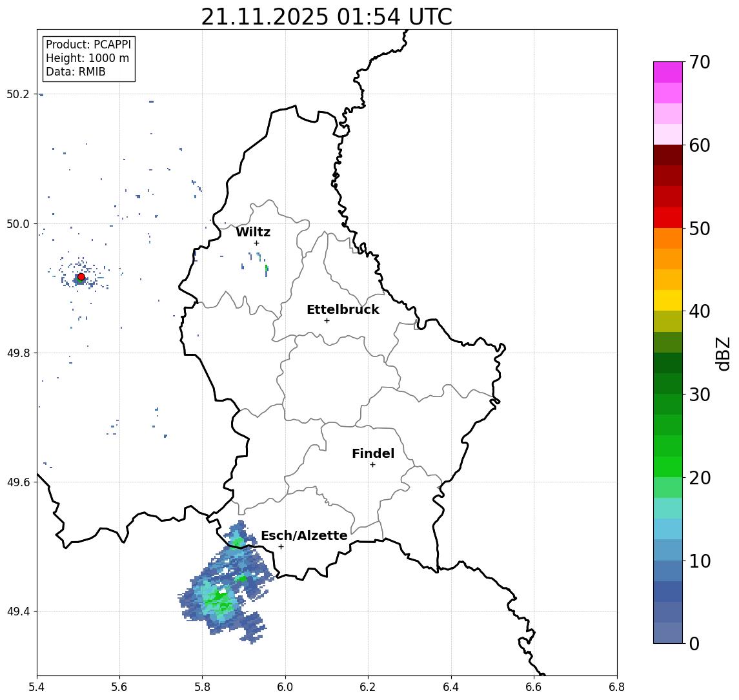Click the Wiltz city label
Image resolution: width=739 pixels, height=700 pixels.
point(253,232)
